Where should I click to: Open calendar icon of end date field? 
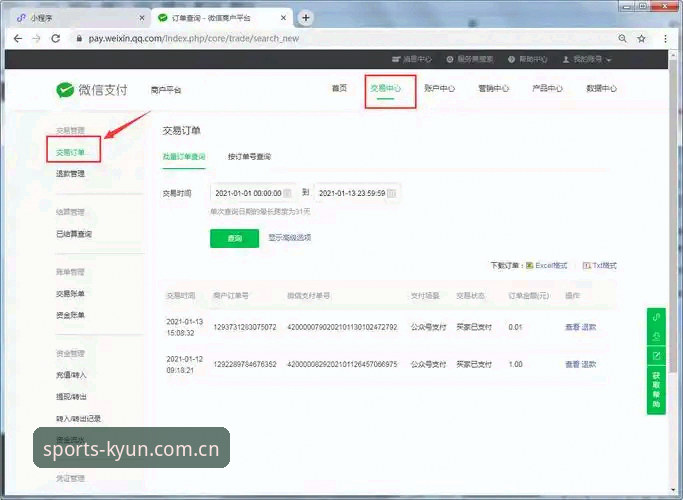click(x=392, y=193)
